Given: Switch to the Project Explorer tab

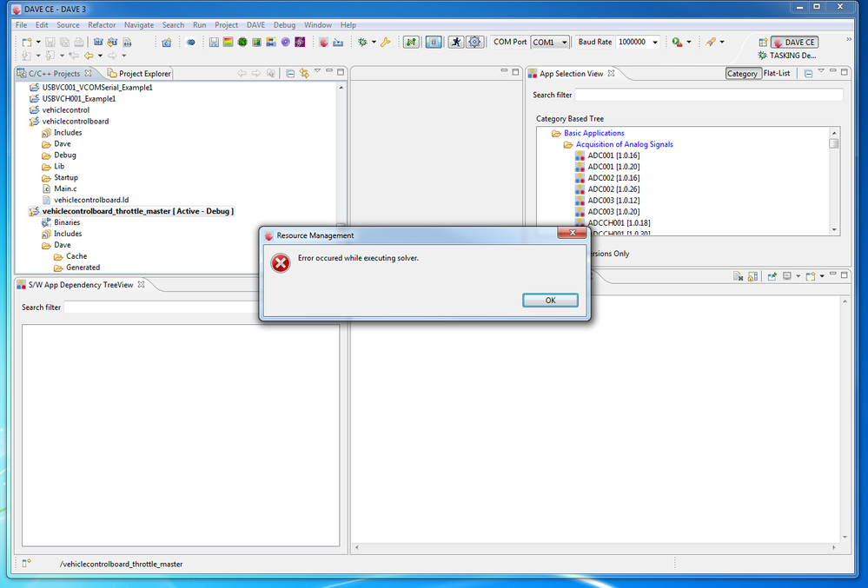Looking at the screenshot, I should [x=139, y=73].
